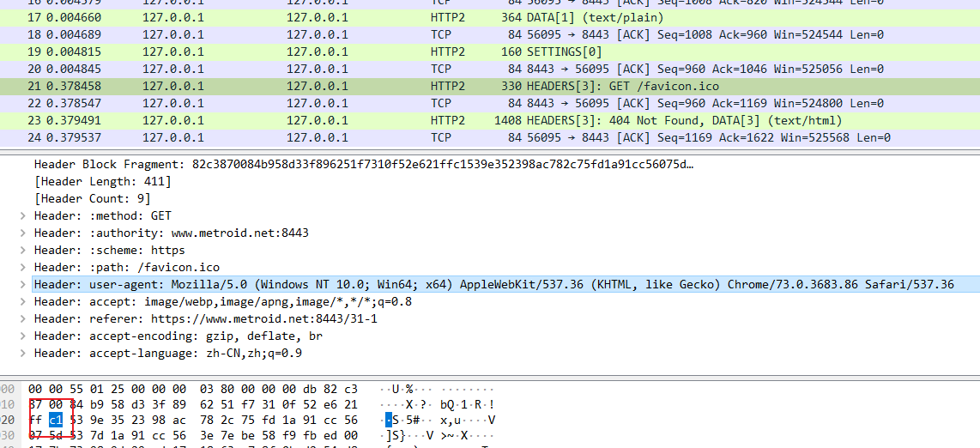Expand the :authority header node

pos(22,233)
